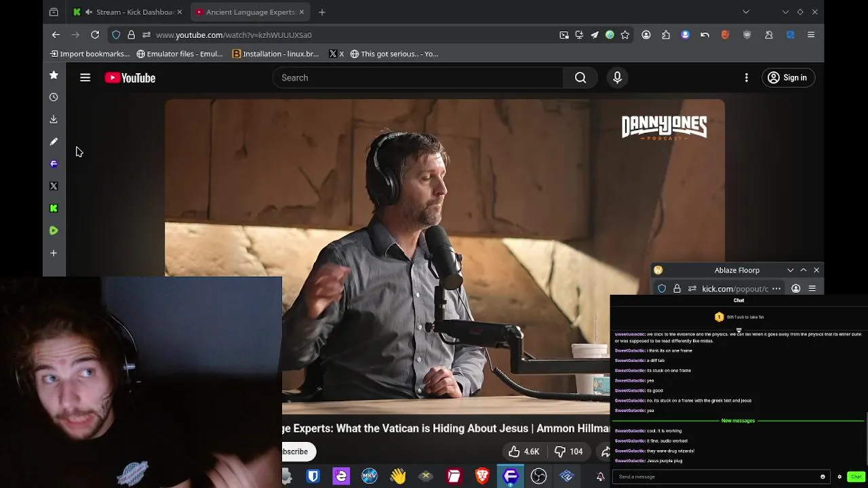The image size is (868, 488).
Task: Open Ablaze Floorp popout hamburger menu
Action: pyautogui.click(x=812, y=289)
